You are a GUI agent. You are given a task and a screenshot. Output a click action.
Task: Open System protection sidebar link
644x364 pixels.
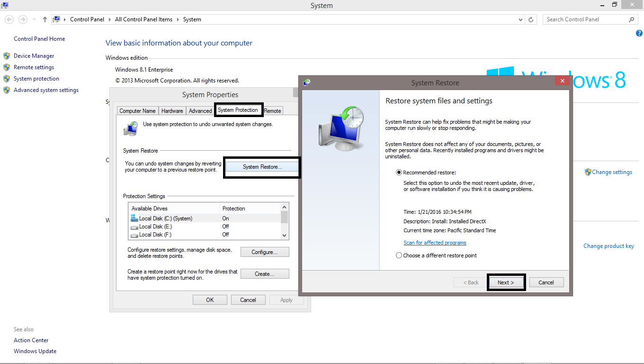(x=36, y=79)
